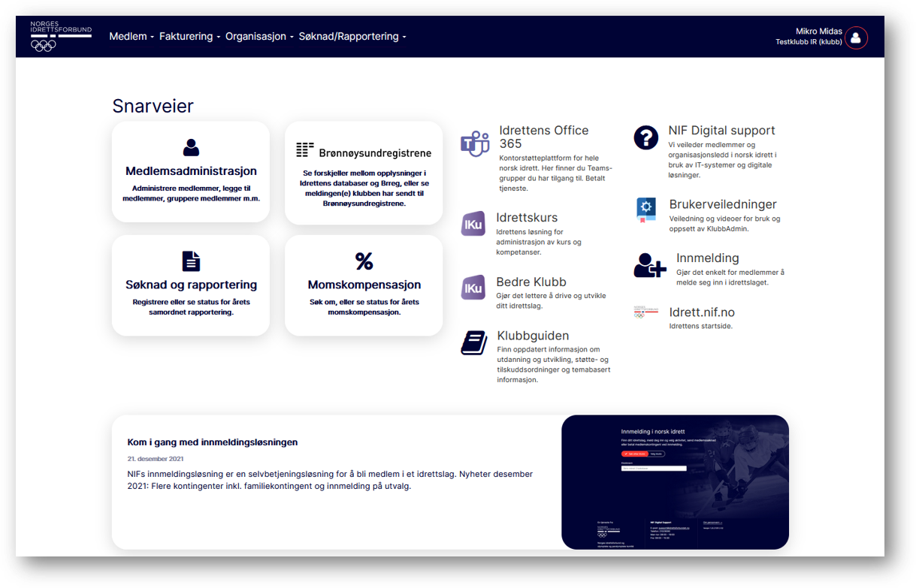Open the Organisasjon menu

(259, 37)
